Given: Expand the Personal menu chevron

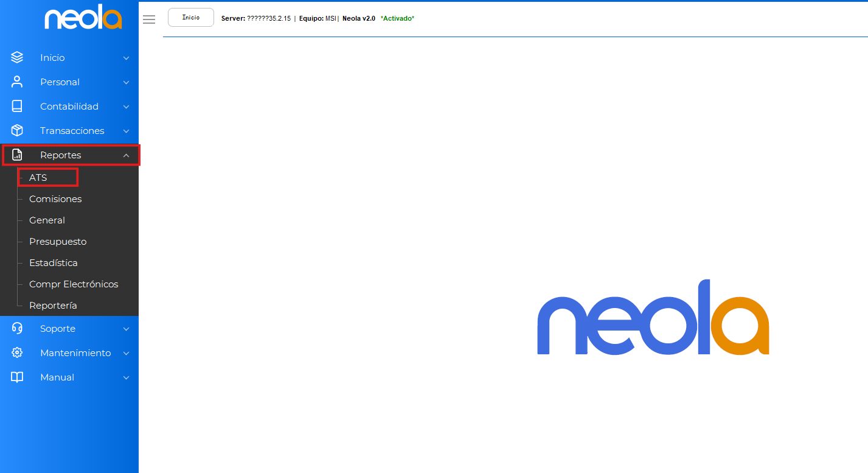Looking at the screenshot, I should coord(126,83).
